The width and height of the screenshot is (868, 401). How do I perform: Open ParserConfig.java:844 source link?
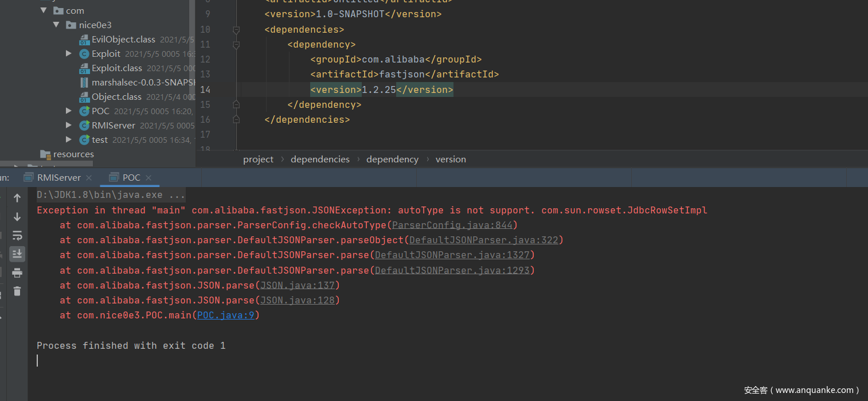point(452,225)
